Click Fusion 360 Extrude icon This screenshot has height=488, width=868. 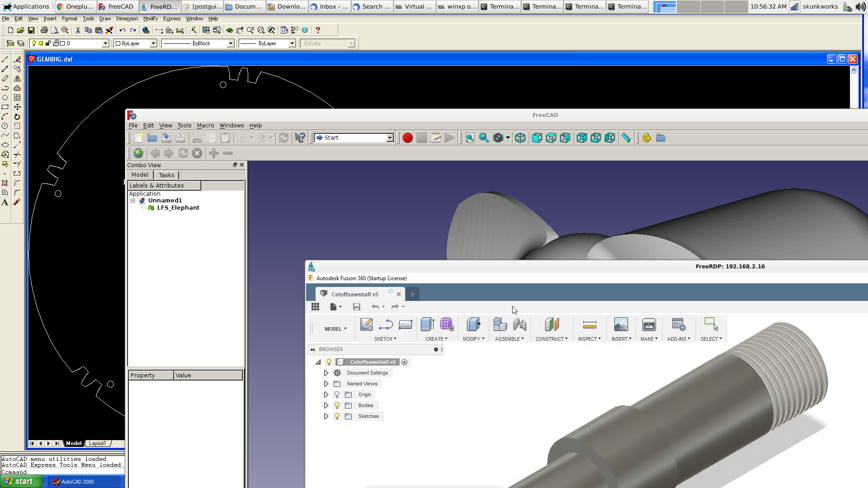pyautogui.click(x=427, y=324)
